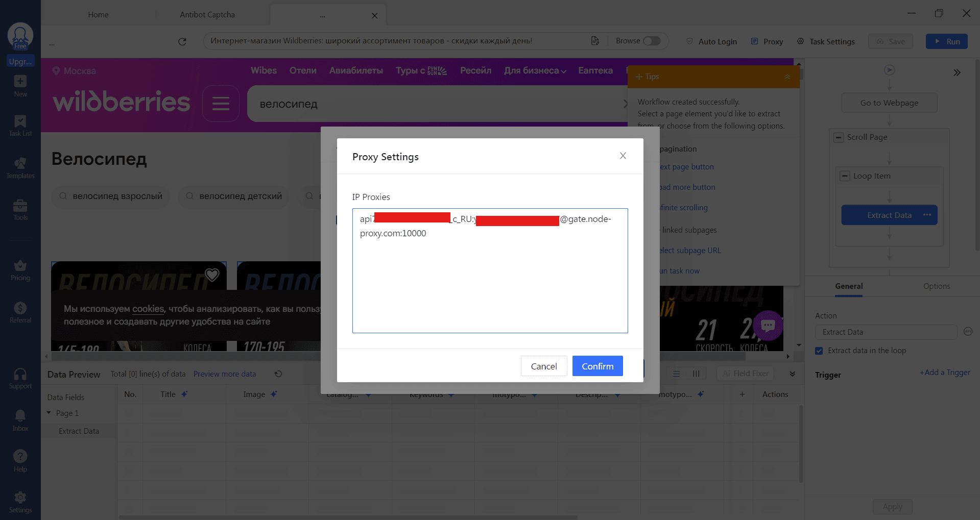Collapse the Tips panel
This screenshot has height=520, width=980.
(787, 77)
